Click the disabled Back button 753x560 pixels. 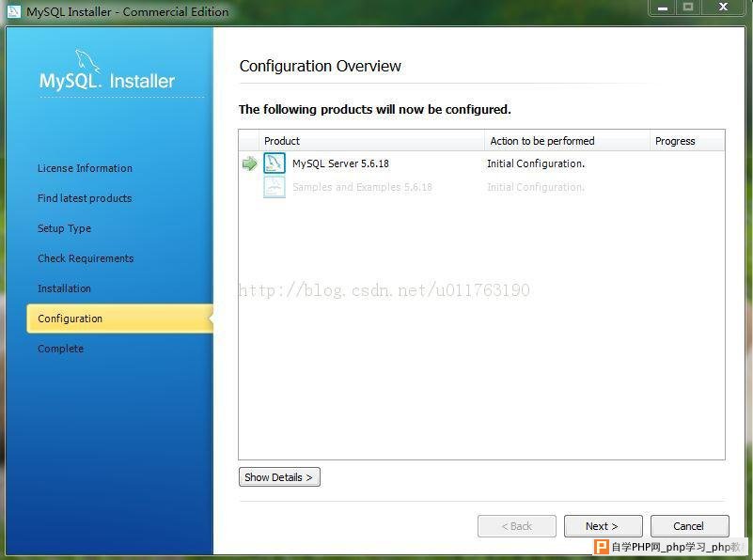tap(517, 526)
